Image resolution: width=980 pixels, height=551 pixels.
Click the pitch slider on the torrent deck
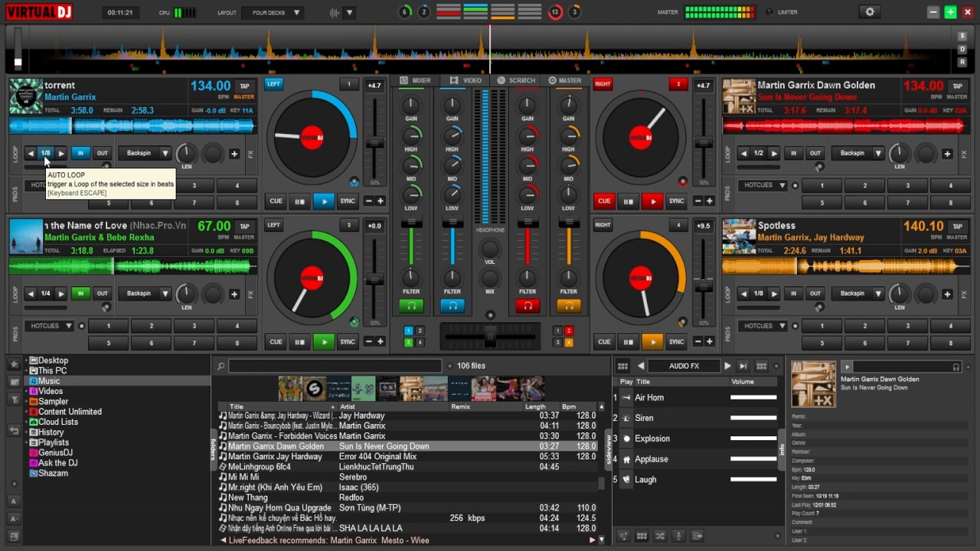(374, 143)
